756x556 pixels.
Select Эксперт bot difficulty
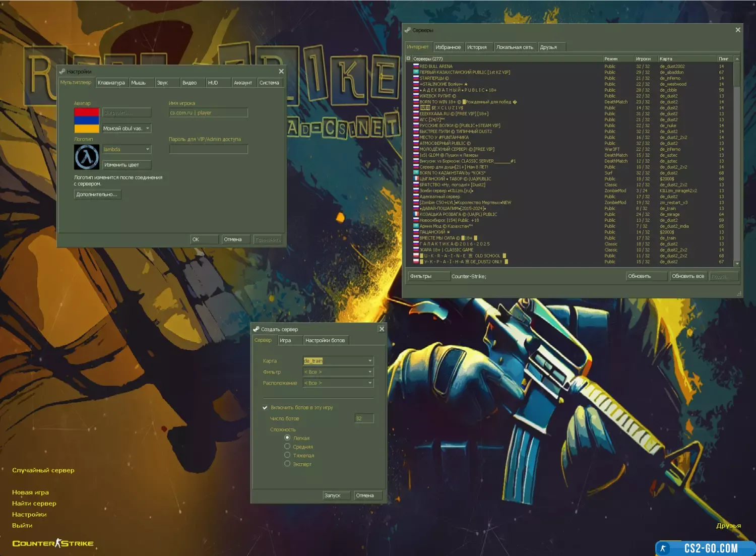point(287,464)
